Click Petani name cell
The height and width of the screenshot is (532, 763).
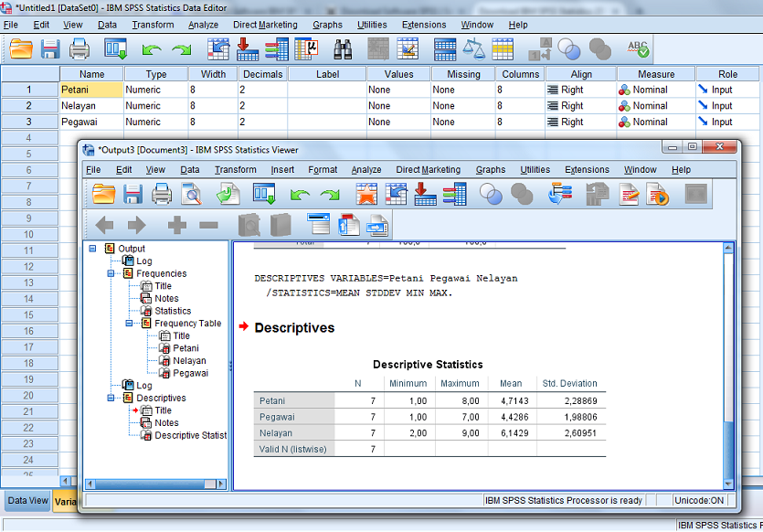[91, 90]
